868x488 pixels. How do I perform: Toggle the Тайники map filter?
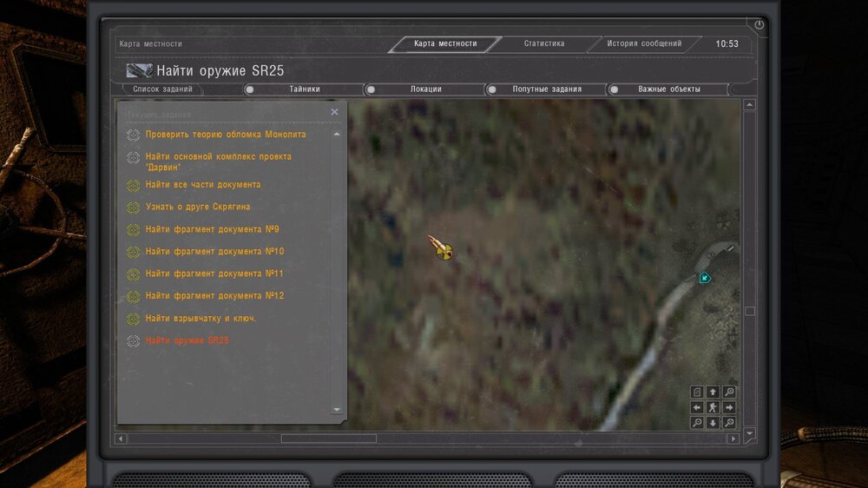click(250, 89)
